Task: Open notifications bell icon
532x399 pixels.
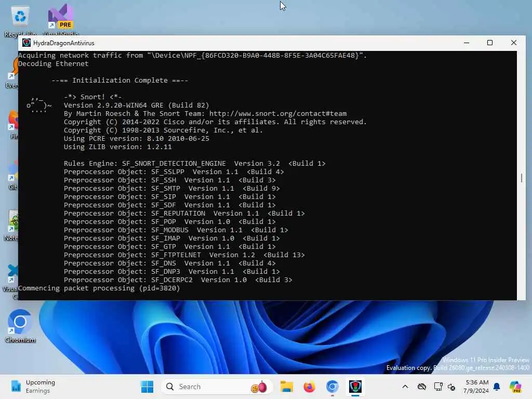Action: [x=497, y=387]
